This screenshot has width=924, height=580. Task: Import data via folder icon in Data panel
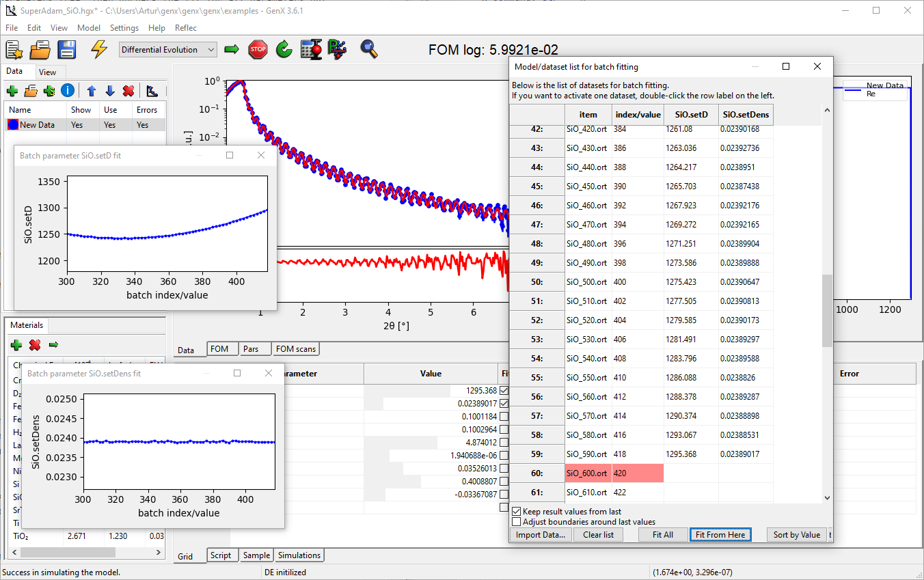pyautogui.click(x=30, y=90)
